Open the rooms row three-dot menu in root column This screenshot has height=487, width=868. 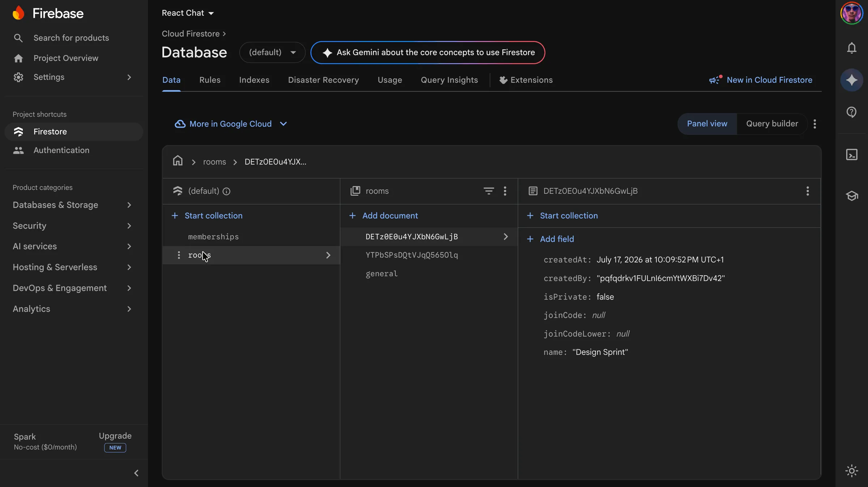[x=179, y=255]
